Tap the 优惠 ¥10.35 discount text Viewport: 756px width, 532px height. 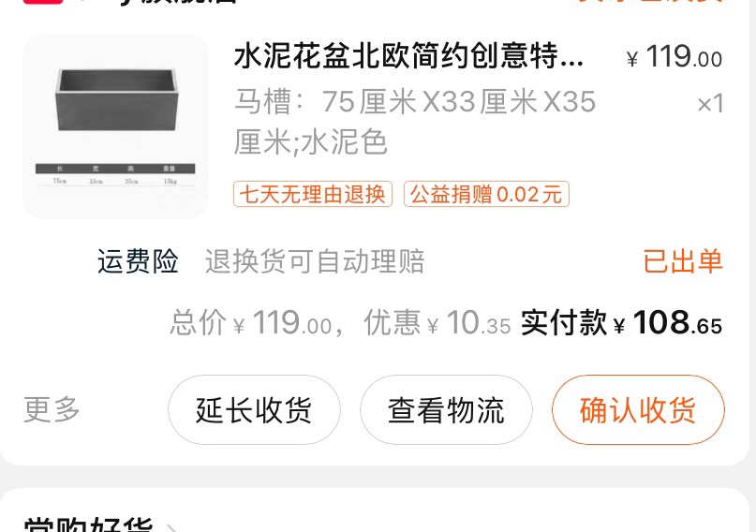tap(437, 322)
